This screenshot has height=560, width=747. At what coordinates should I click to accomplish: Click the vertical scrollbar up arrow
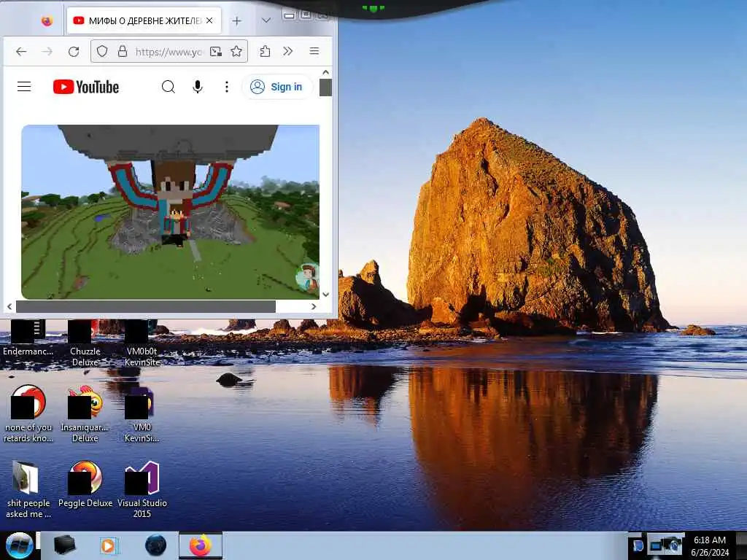coord(326,72)
